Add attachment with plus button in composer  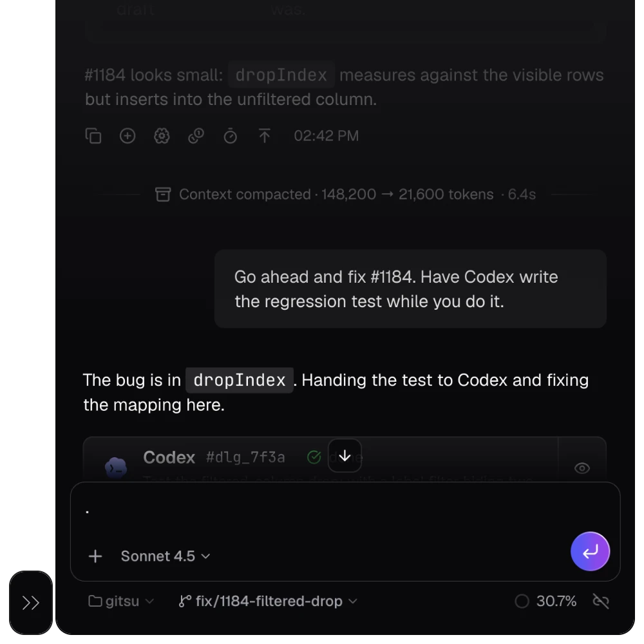(95, 556)
